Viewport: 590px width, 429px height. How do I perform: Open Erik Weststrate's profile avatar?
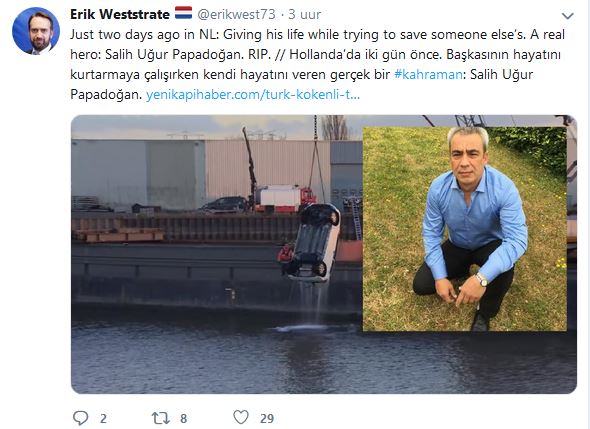click(x=36, y=31)
